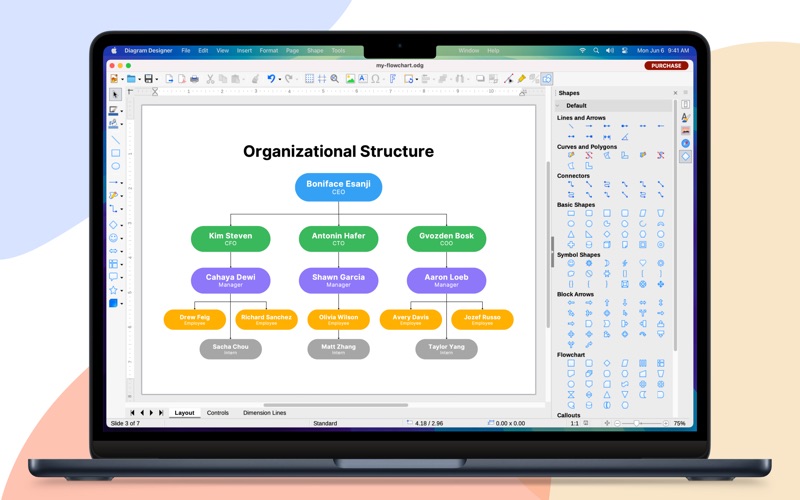This screenshot has height=500, width=800.
Task: Click the Undo arrow icon
Action: click(271, 79)
